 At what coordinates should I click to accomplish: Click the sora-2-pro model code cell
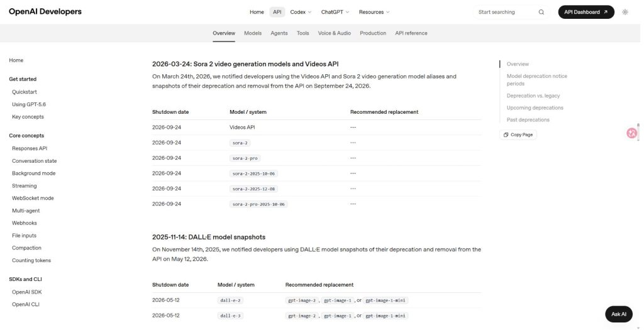coord(245,158)
